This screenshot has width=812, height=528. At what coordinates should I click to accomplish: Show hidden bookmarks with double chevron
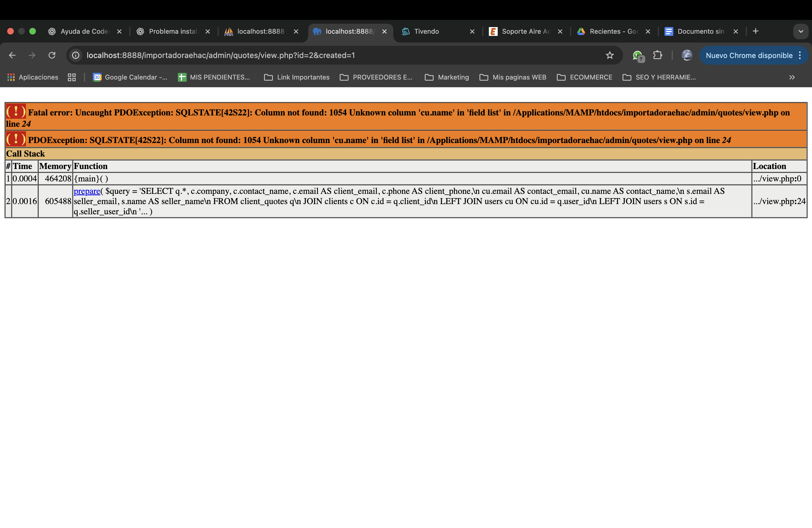pos(792,77)
